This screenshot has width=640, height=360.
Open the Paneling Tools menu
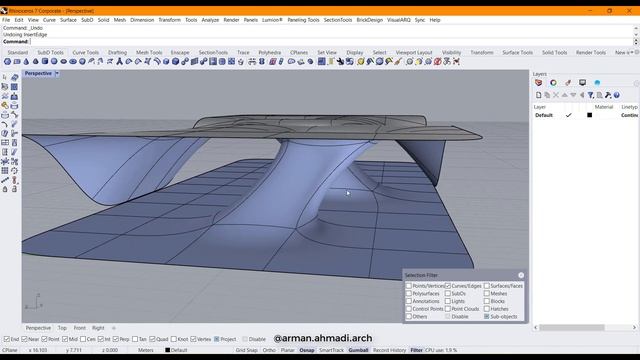point(303,20)
